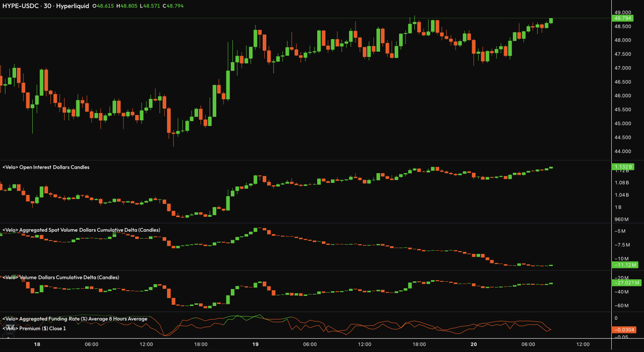The image size is (644, 352).
Task: Click the −7.5M spot delta axis label
Action: (x=622, y=245)
